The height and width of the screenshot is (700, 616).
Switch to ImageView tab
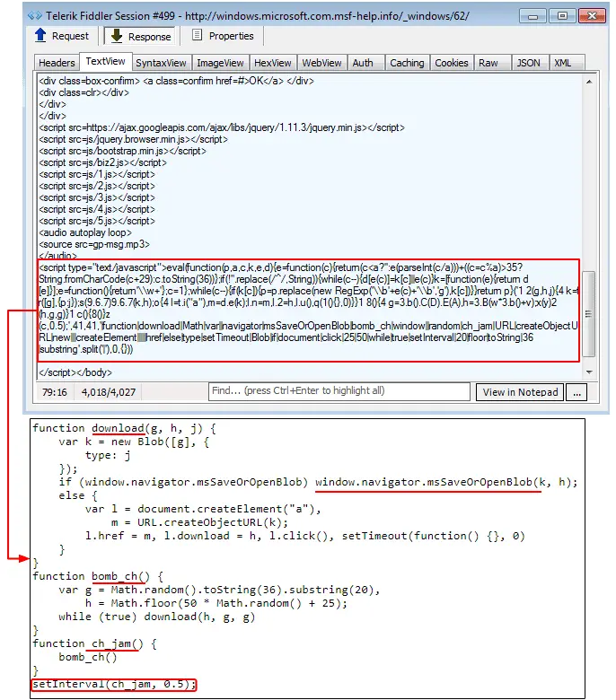220,63
